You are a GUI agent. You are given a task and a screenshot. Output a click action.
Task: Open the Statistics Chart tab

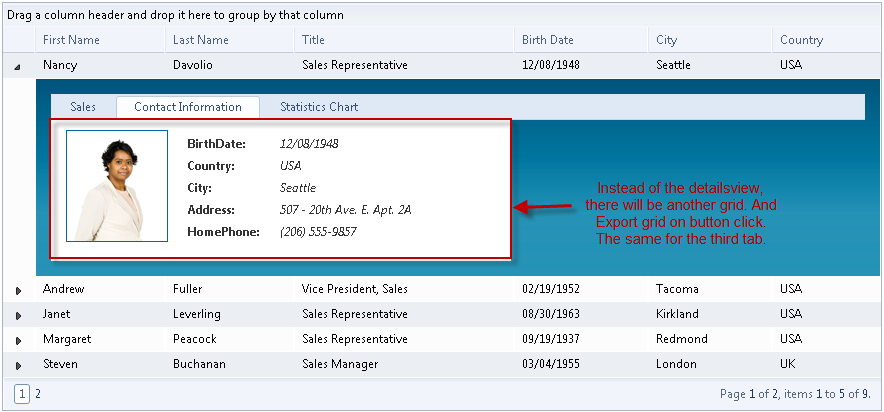pos(319,107)
